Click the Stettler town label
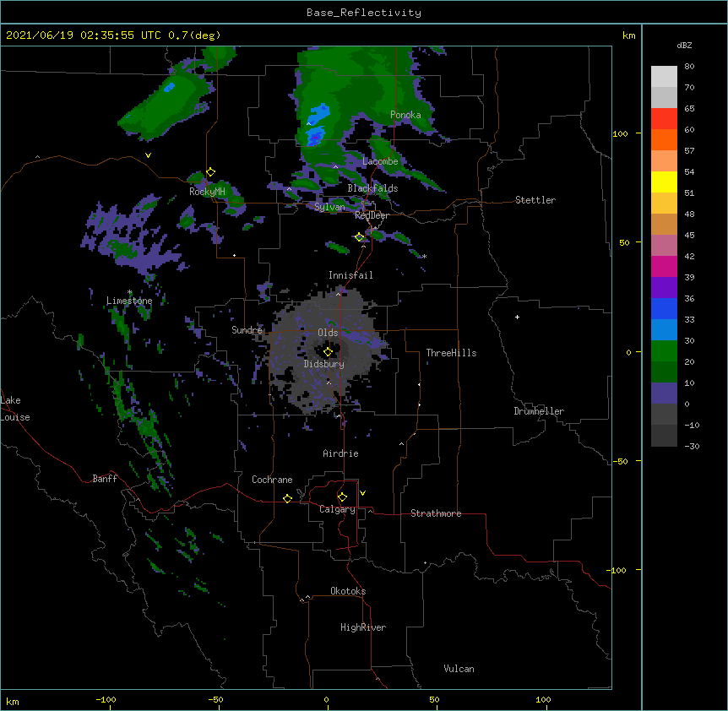The image size is (728, 711). 535,200
